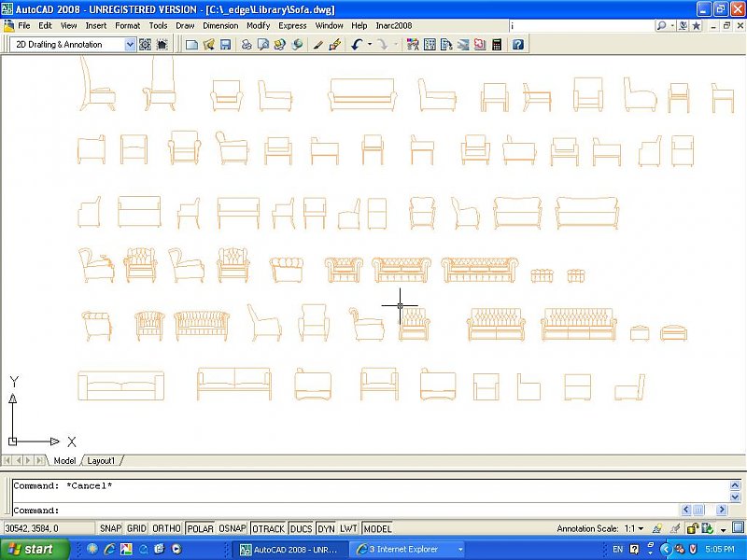Open Sheet Set Manager icon
This screenshot has height=560, width=747.
point(463,45)
